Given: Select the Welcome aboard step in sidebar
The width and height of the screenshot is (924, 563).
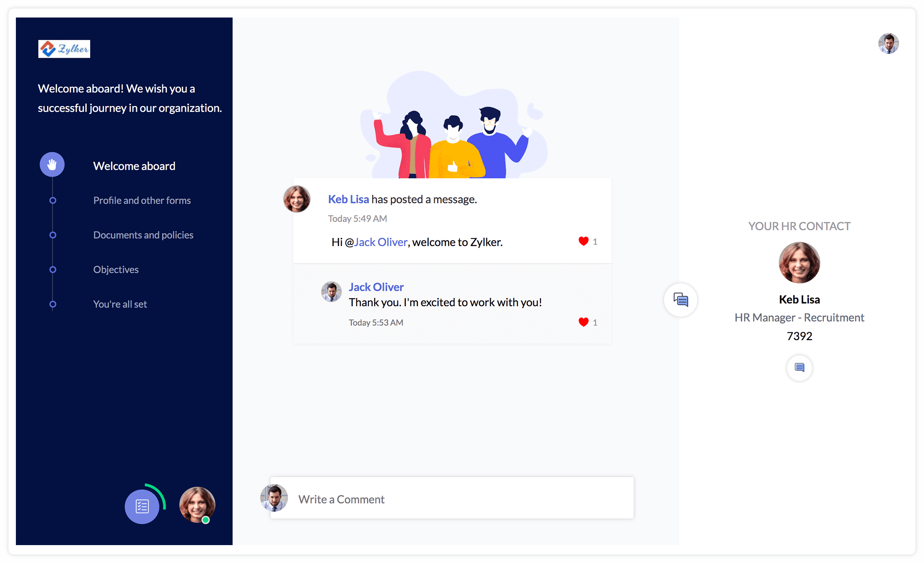Looking at the screenshot, I should click(134, 166).
